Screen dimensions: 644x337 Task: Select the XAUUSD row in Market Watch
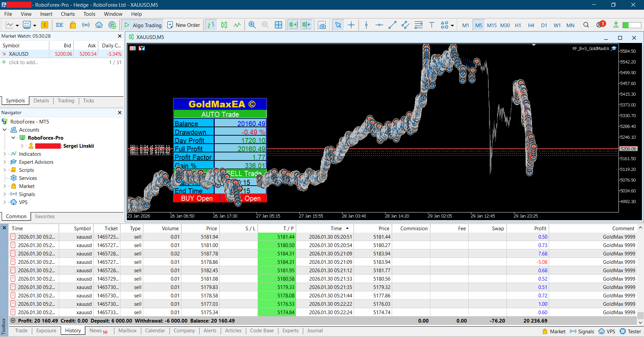[x=62, y=54]
